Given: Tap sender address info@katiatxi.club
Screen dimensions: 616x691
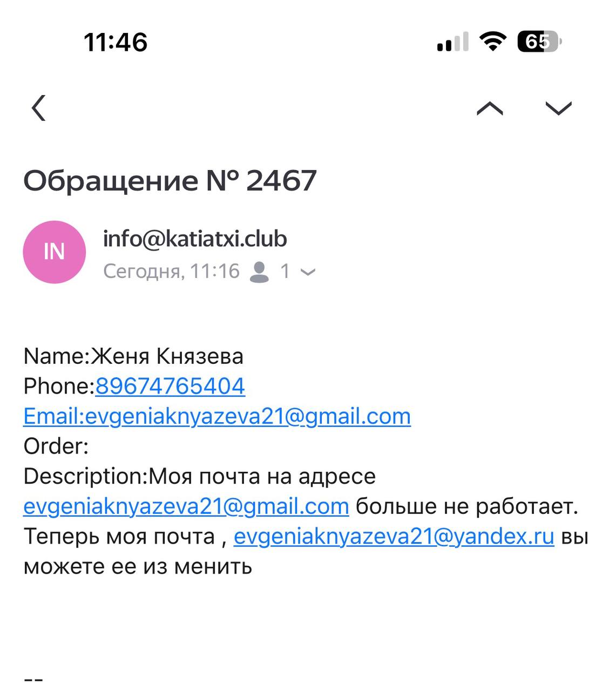Looking at the screenshot, I should tap(195, 239).
